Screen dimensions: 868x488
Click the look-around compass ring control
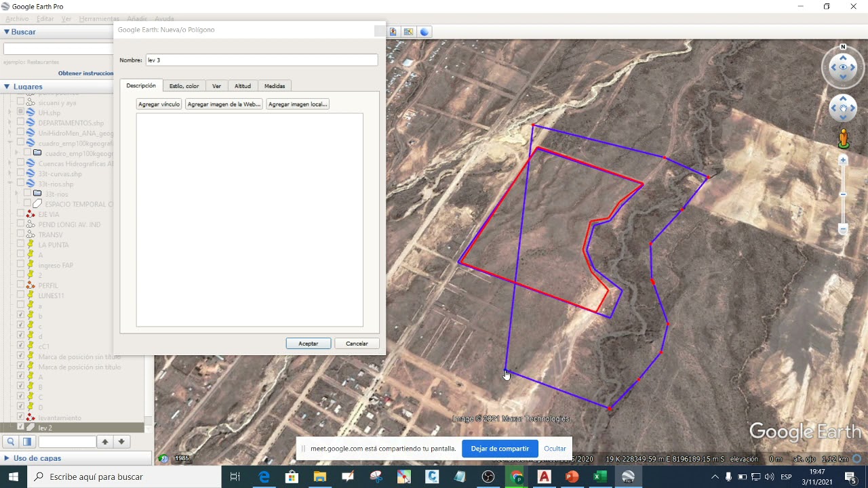(843, 67)
